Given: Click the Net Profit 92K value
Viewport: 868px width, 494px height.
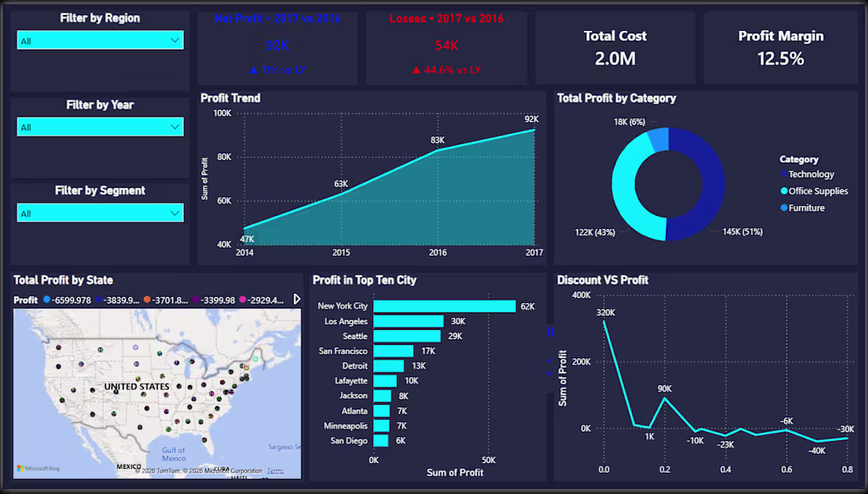Looking at the screenshot, I should (277, 46).
